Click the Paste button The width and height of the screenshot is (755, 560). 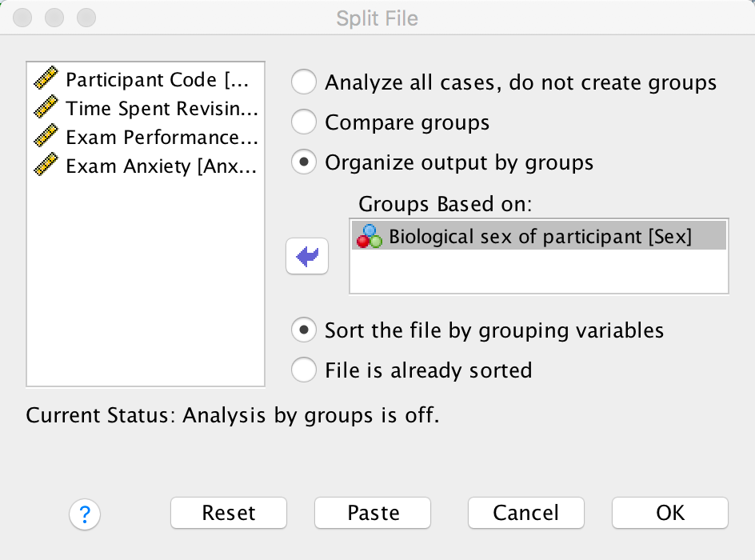click(x=373, y=513)
